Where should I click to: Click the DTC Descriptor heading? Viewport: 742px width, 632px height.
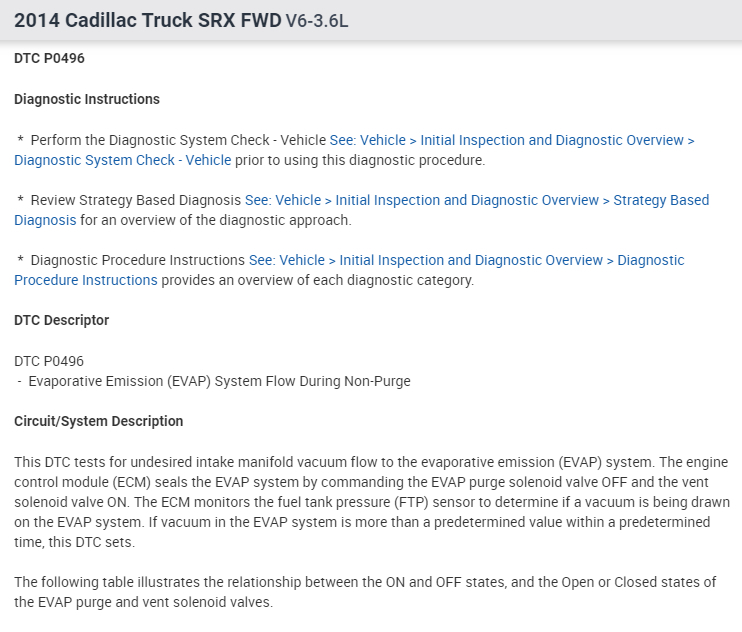[x=62, y=320]
